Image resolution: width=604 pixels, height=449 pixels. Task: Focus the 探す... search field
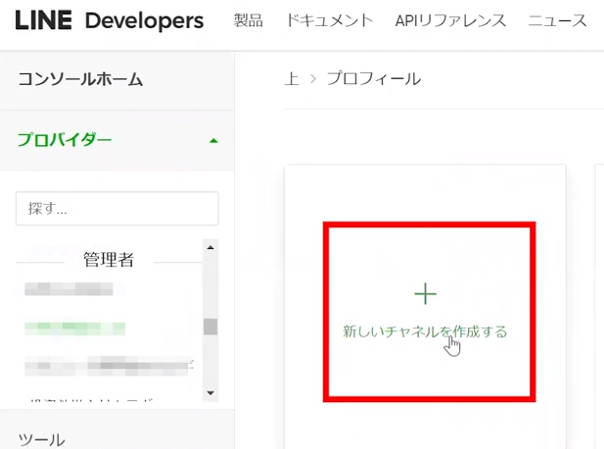117,209
